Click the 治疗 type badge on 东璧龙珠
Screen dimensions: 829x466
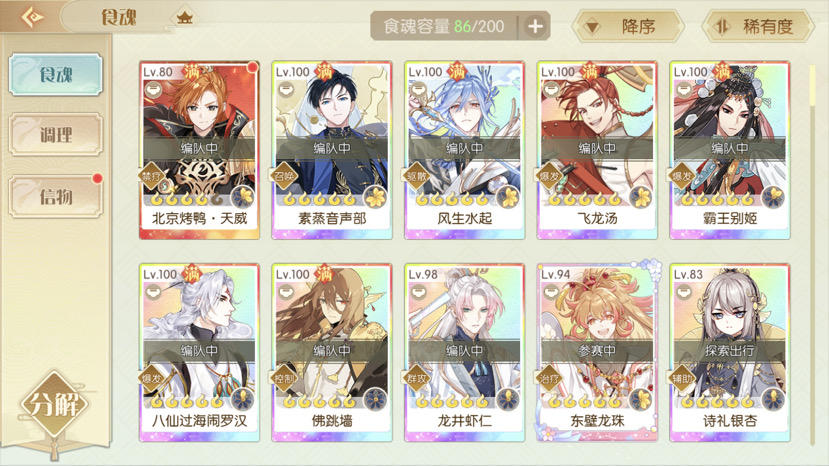[550, 379]
